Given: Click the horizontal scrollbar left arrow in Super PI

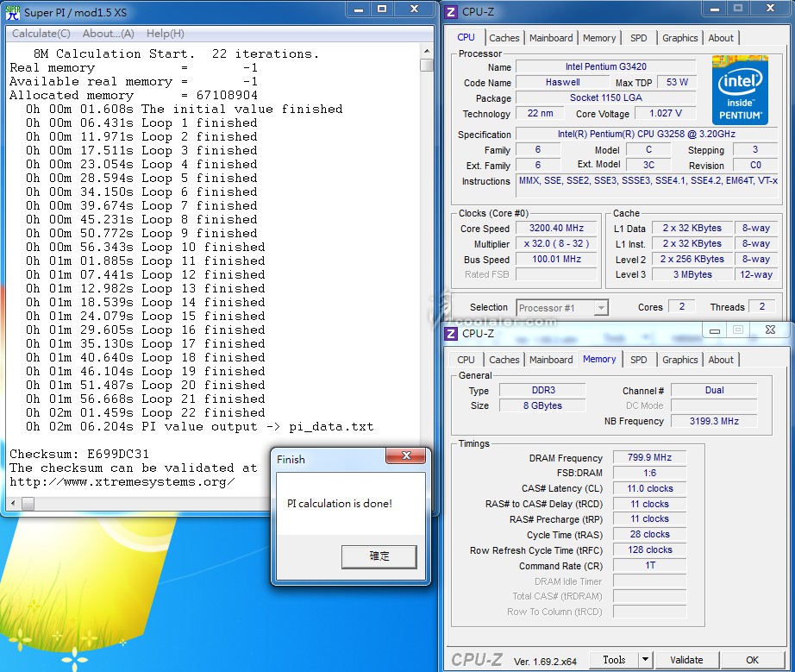Looking at the screenshot, I should 13,504.
